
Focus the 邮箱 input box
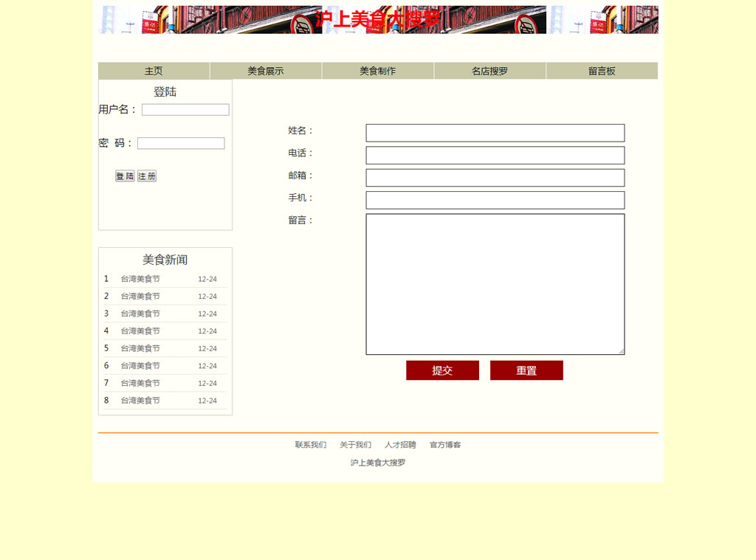point(495,178)
